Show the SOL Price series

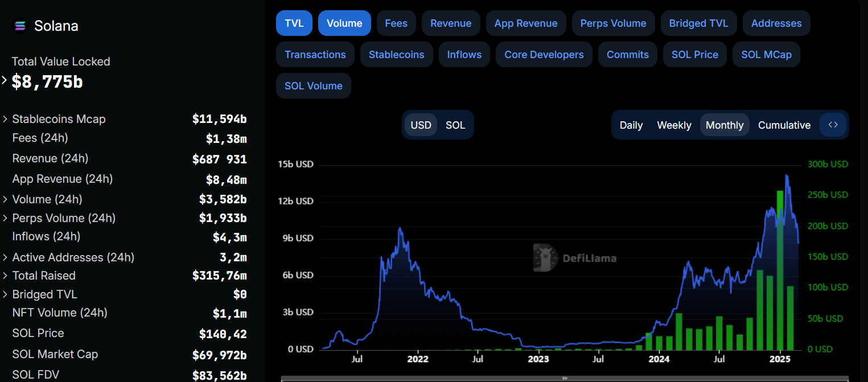(695, 55)
